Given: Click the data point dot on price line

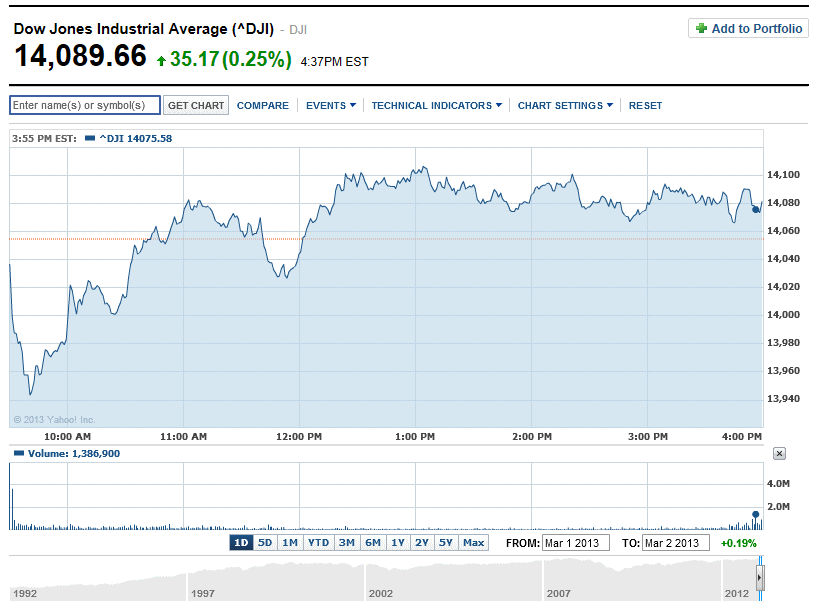Looking at the screenshot, I should pos(755,210).
